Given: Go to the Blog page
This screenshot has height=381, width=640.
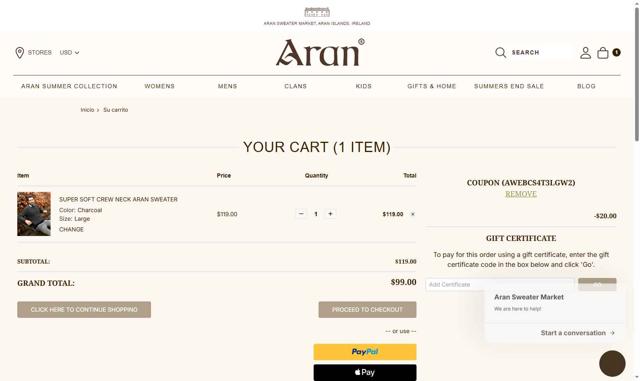Looking at the screenshot, I should coord(587,86).
